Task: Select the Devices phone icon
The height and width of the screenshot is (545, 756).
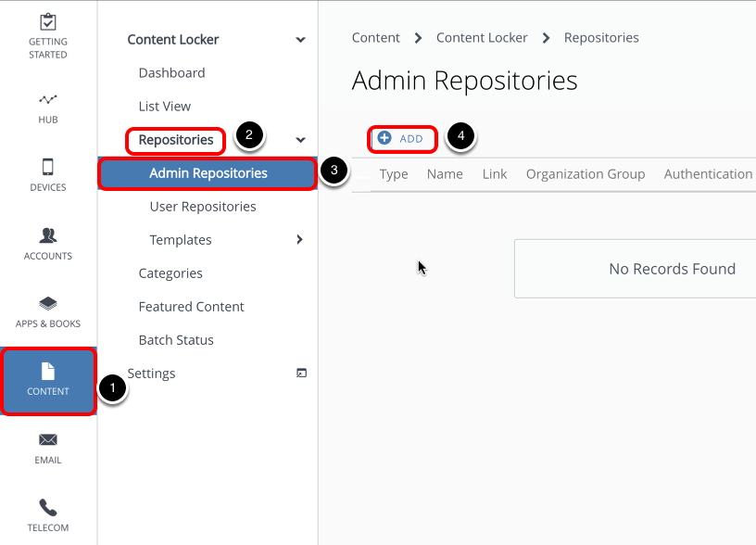Action: (48, 167)
